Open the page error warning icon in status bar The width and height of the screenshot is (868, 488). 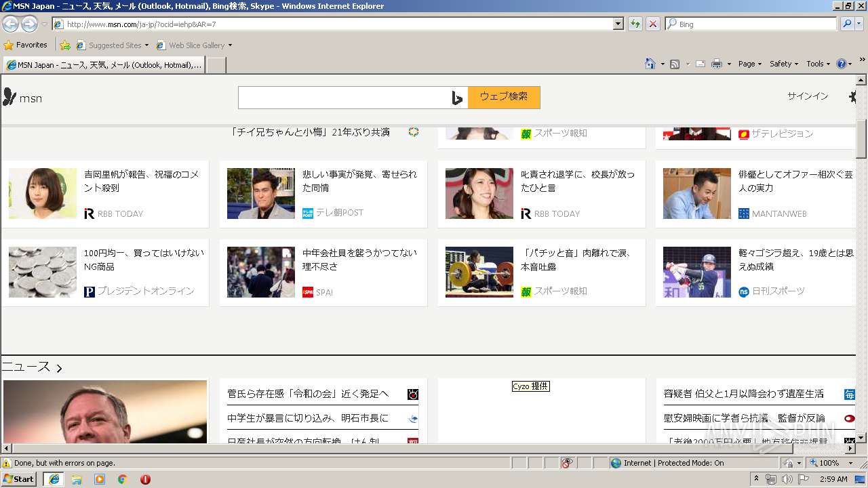pyautogui.click(x=7, y=463)
